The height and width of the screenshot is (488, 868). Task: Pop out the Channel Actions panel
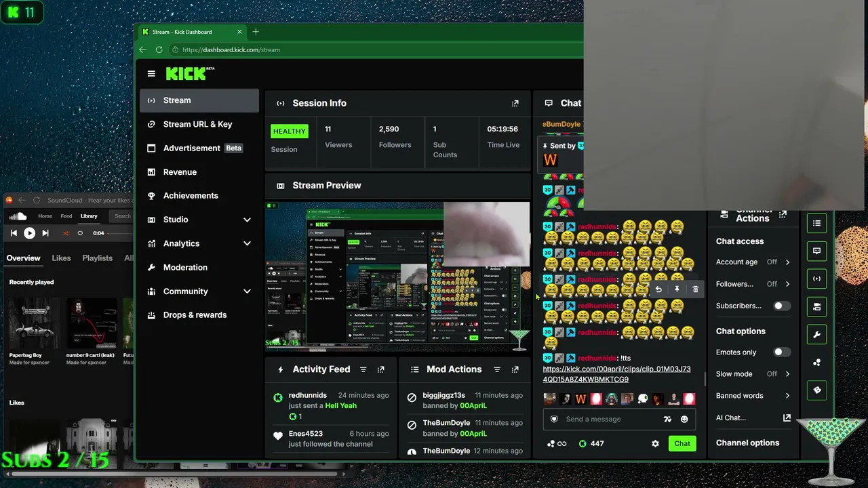coord(783,214)
